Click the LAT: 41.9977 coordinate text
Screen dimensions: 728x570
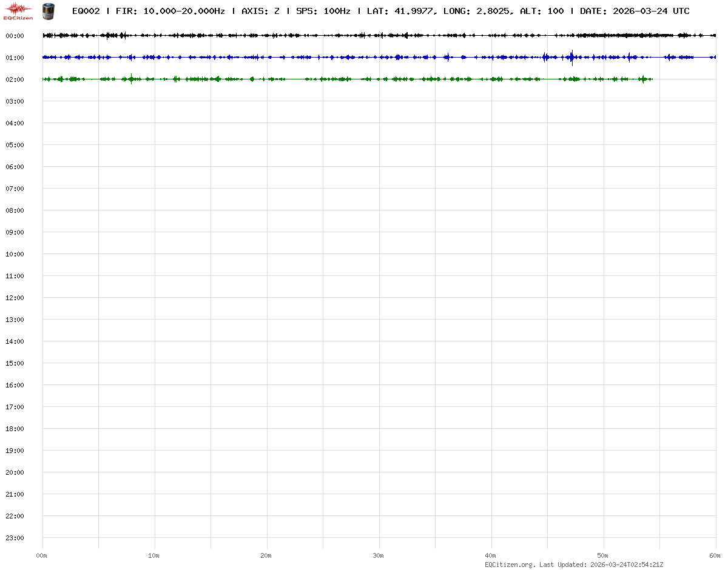400,11
